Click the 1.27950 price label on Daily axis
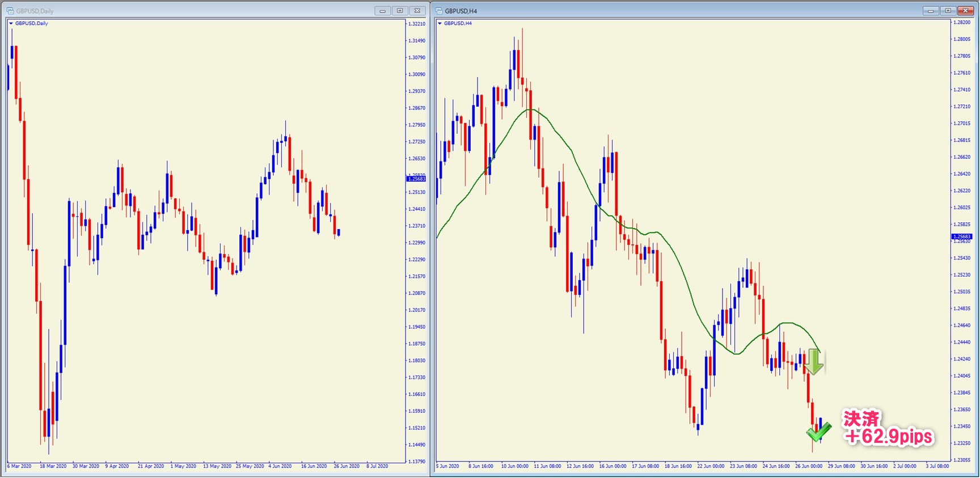The width and height of the screenshot is (980, 478). tap(417, 125)
